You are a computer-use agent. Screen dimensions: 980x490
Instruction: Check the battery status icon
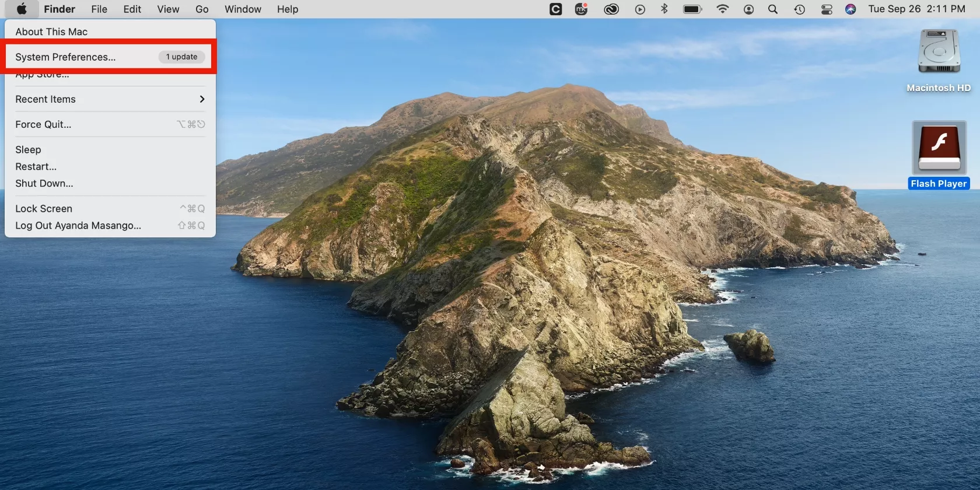pos(692,9)
